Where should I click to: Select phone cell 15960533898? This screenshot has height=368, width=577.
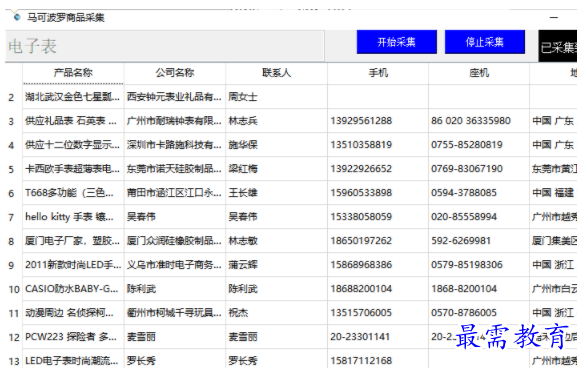pyautogui.click(x=378, y=193)
